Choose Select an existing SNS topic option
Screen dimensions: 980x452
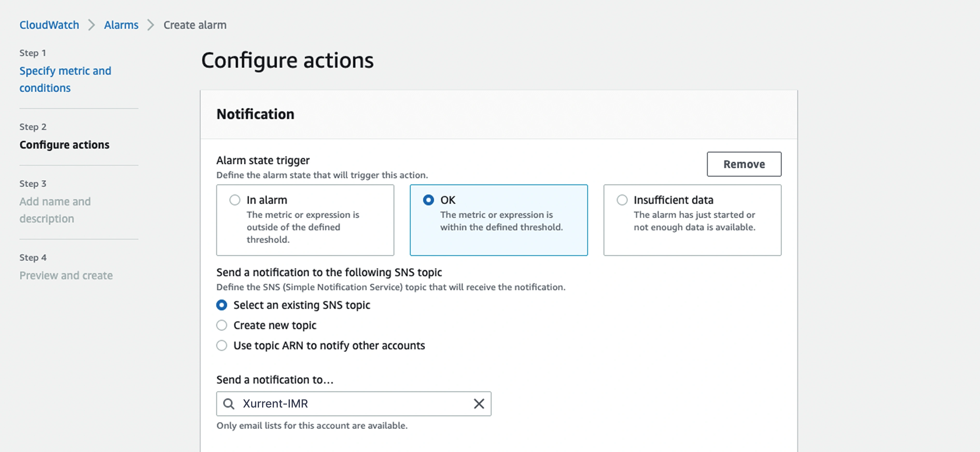coord(222,305)
